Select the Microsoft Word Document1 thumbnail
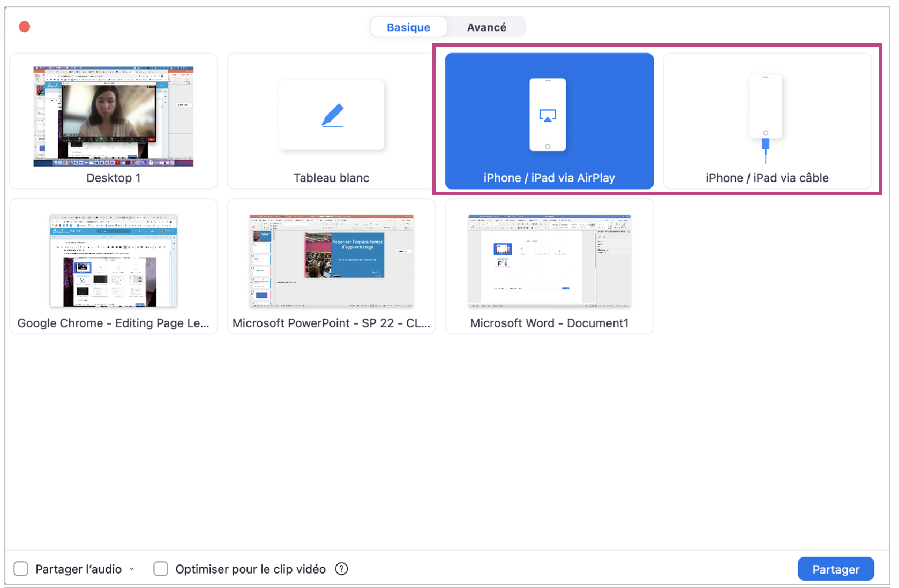 tap(549, 261)
